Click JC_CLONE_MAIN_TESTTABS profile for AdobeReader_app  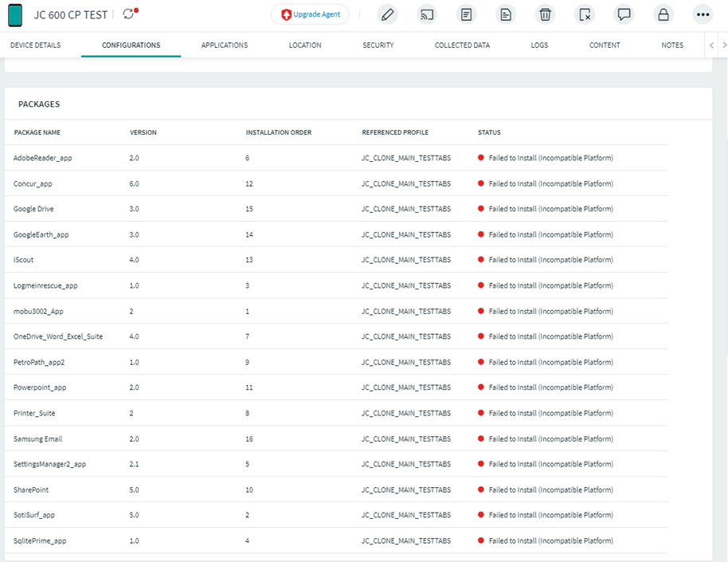point(405,158)
